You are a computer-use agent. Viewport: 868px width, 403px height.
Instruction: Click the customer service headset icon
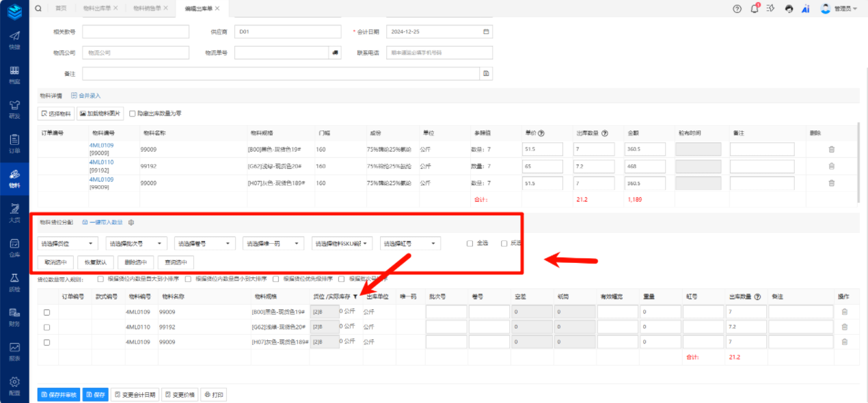[789, 9]
